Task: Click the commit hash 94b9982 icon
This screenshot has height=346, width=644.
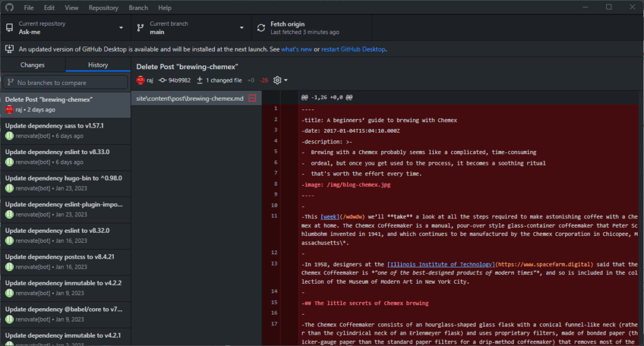Action: tap(162, 81)
